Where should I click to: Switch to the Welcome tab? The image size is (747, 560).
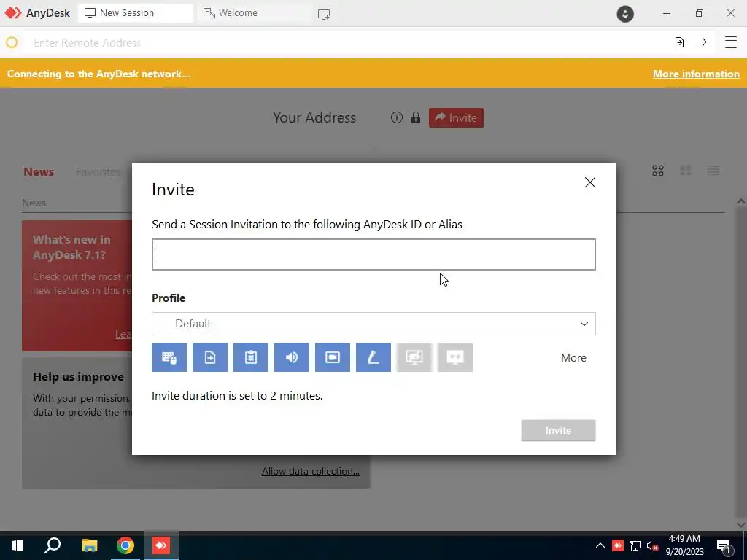[253, 13]
